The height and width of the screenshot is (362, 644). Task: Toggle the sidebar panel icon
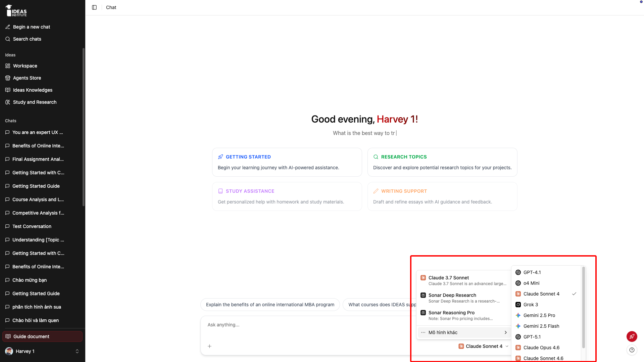click(94, 7)
